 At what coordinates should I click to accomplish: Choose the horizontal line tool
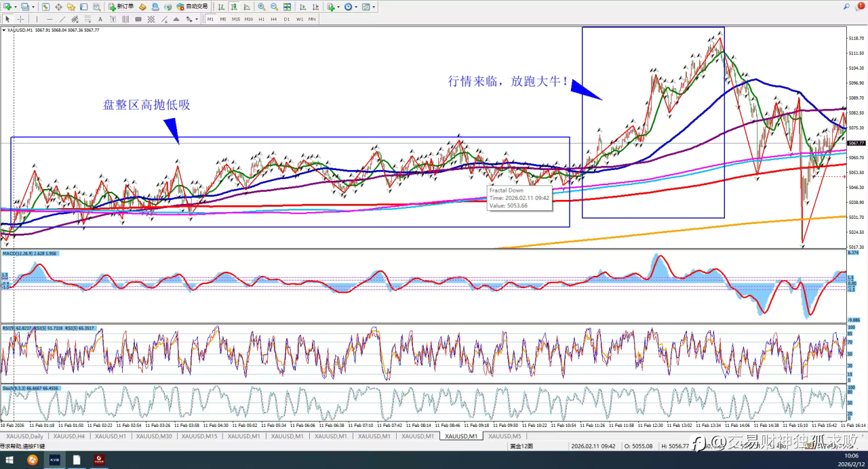tap(50, 20)
